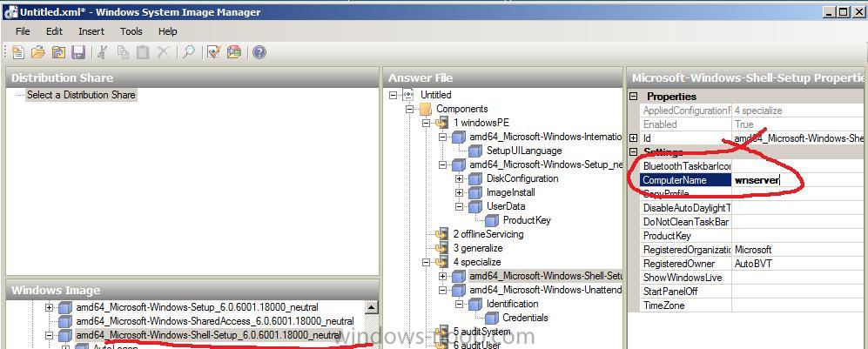This screenshot has width=868, height=349.
Task: Open the Help menu
Action: [x=168, y=31]
